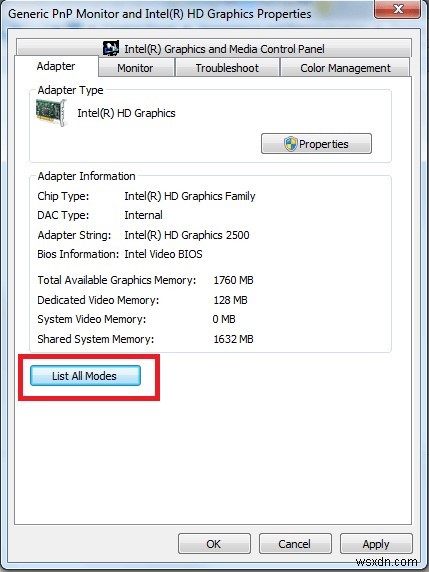The width and height of the screenshot is (429, 572).
Task: Switch to the Monitor tab
Action: pyautogui.click(x=135, y=68)
